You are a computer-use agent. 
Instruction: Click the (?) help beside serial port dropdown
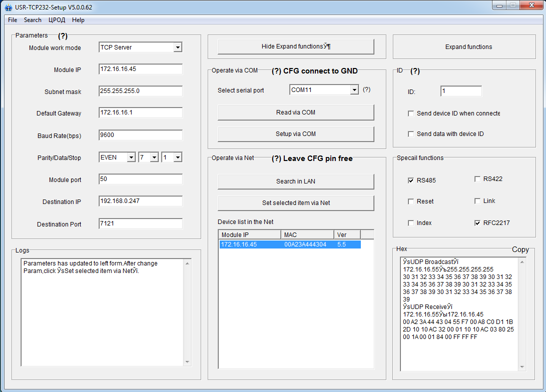366,89
